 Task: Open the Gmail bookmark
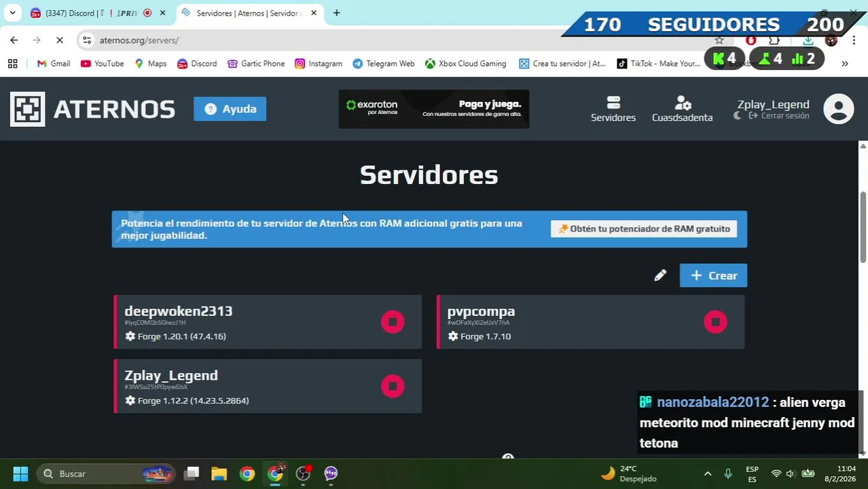tap(54, 63)
